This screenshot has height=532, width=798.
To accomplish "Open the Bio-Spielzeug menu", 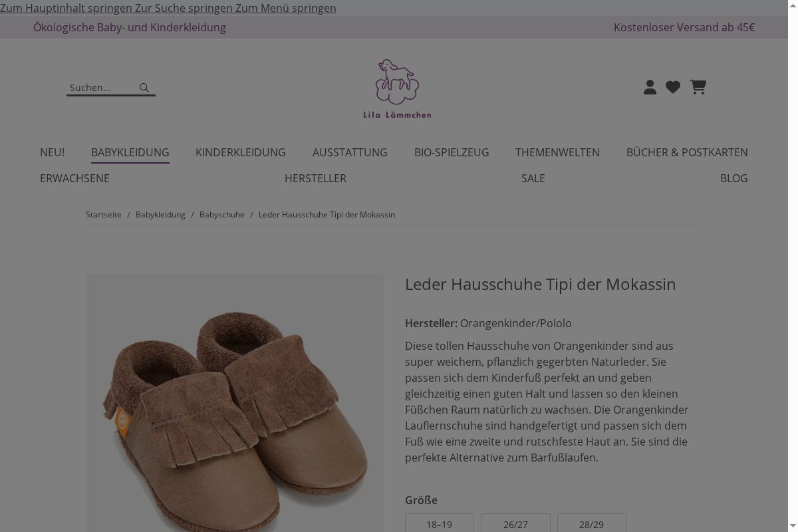I will (452, 152).
